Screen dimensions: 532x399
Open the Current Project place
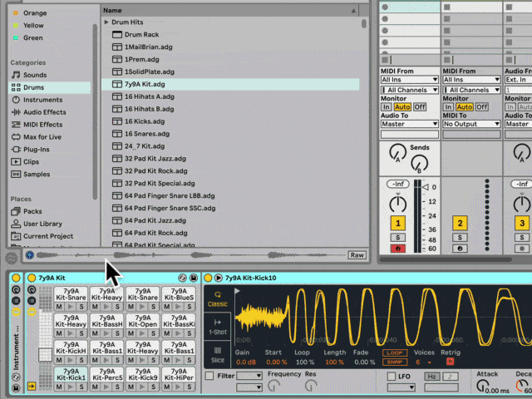(48, 236)
